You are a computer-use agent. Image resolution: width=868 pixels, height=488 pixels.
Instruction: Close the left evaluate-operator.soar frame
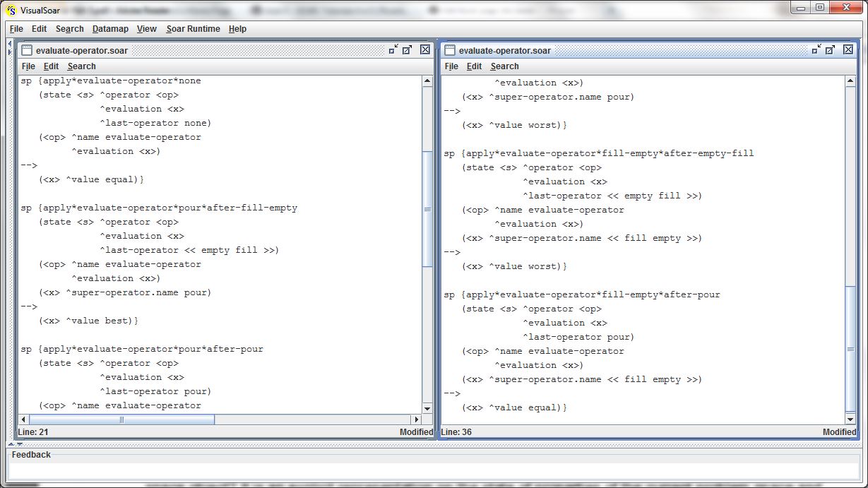coord(424,49)
